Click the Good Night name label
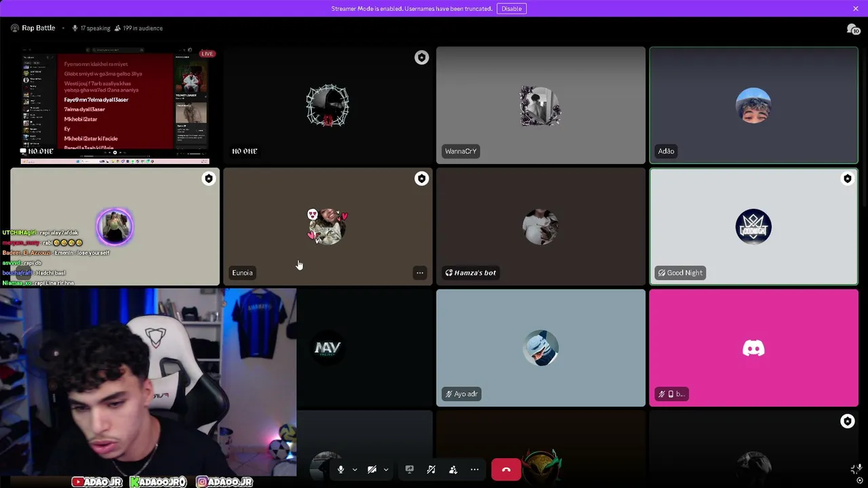 tap(680, 272)
